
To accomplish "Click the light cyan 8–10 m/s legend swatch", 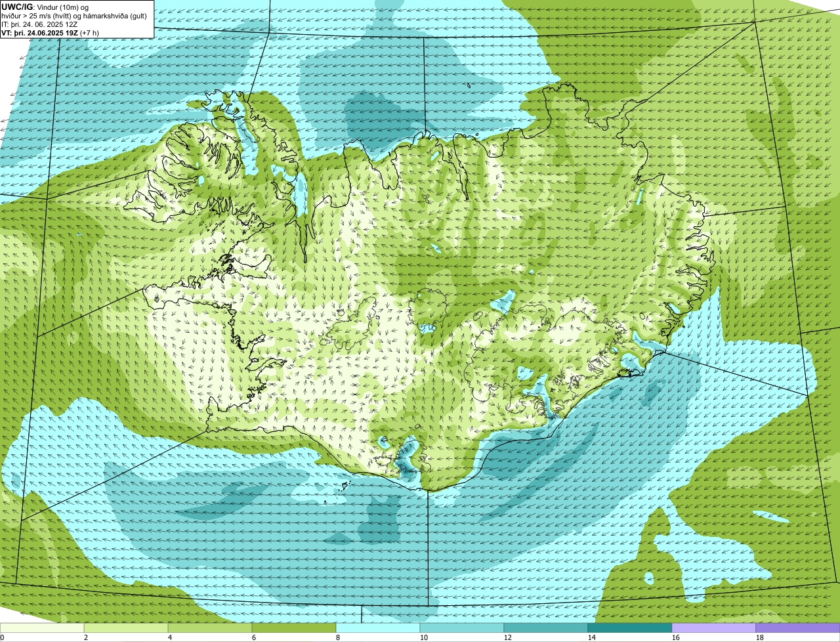I will pyautogui.click(x=378, y=628).
